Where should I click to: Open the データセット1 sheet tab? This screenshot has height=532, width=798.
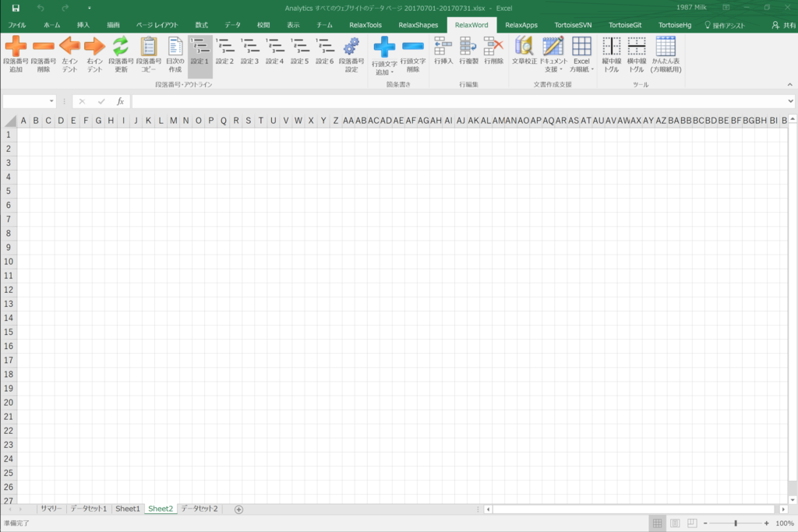point(89,509)
